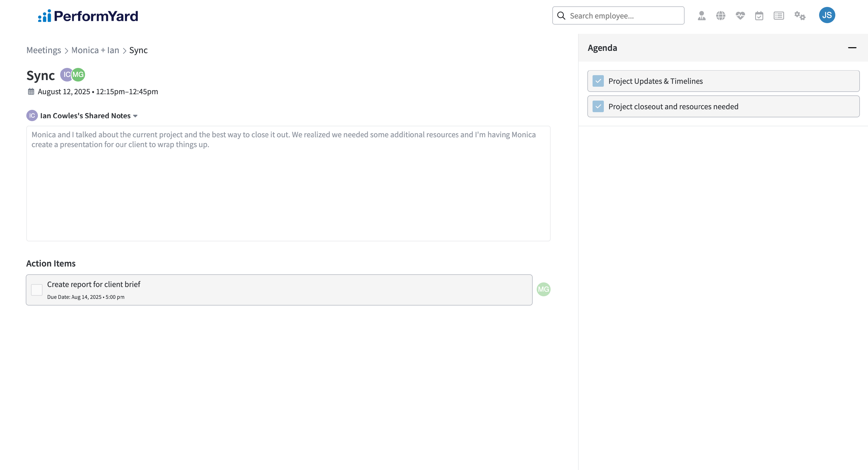868x470 pixels.
Task: Uncheck Project closeout and resources needed
Action: [598, 106]
